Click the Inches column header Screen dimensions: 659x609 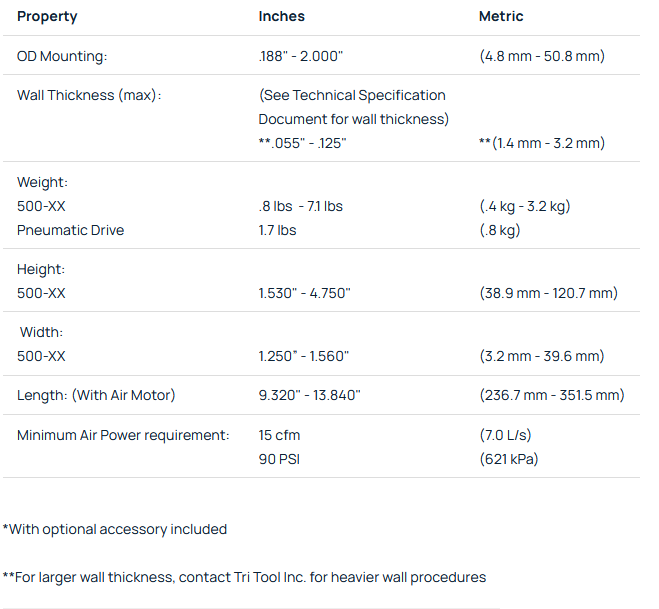tap(281, 17)
